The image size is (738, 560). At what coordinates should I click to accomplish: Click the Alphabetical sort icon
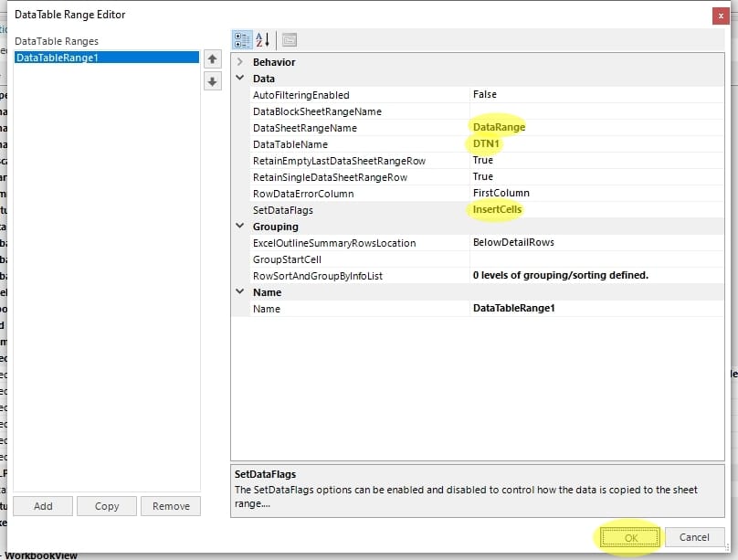click(x=263, y=39)
